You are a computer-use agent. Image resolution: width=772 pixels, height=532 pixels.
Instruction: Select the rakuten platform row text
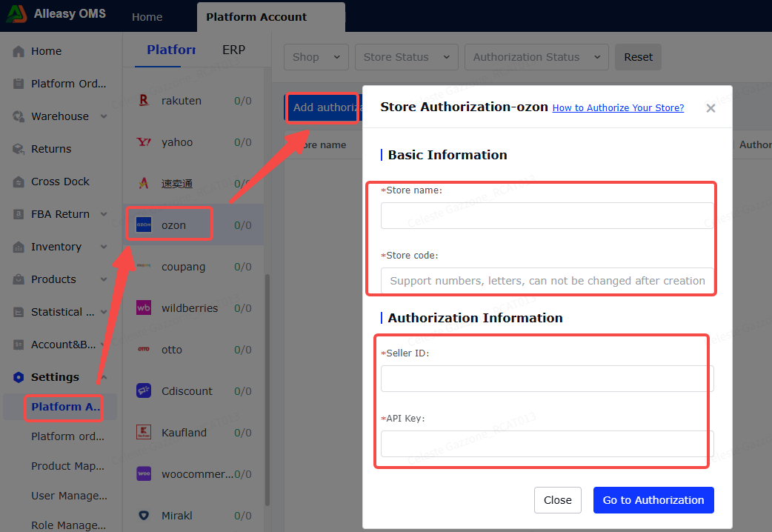tap(182, 101)
